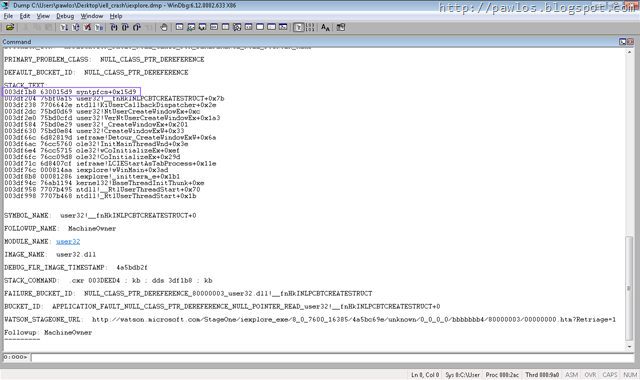Toggle Source mode off toolbar button
The image size is (640, 380).
(310, 27)
